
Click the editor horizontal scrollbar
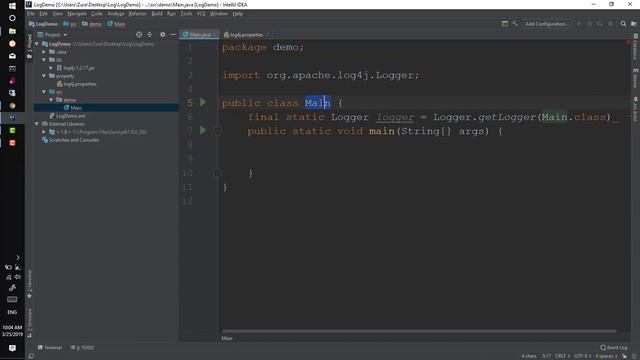(419, 331)
